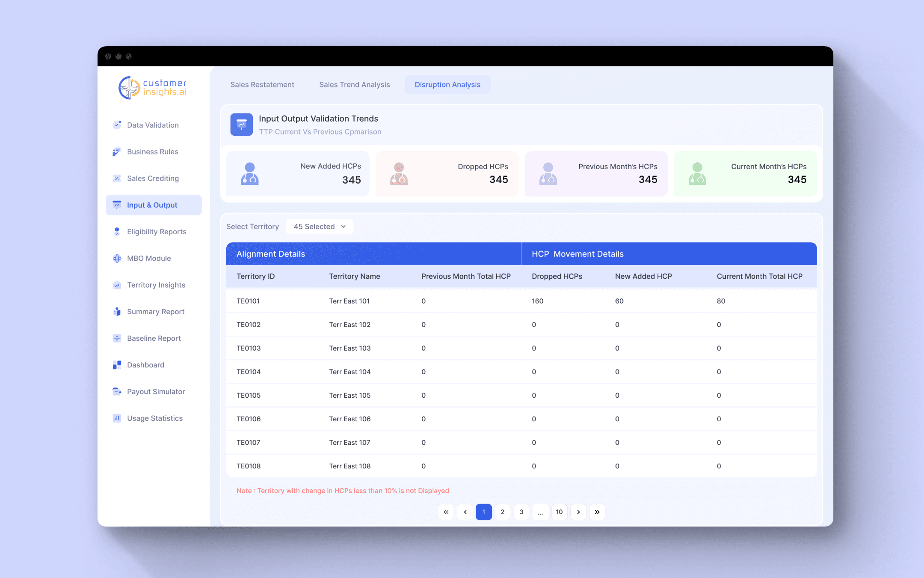The width and height of the screenshot is (924, 578).
Task: Select the TE0101 table row
Action: pos(521,301)
